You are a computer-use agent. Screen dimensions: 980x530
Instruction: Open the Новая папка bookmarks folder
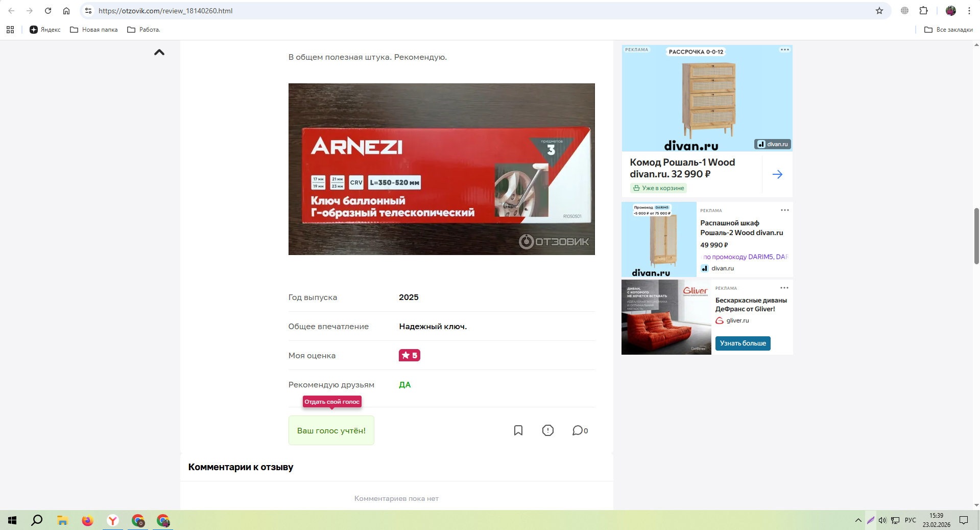(x=94, y=30)
